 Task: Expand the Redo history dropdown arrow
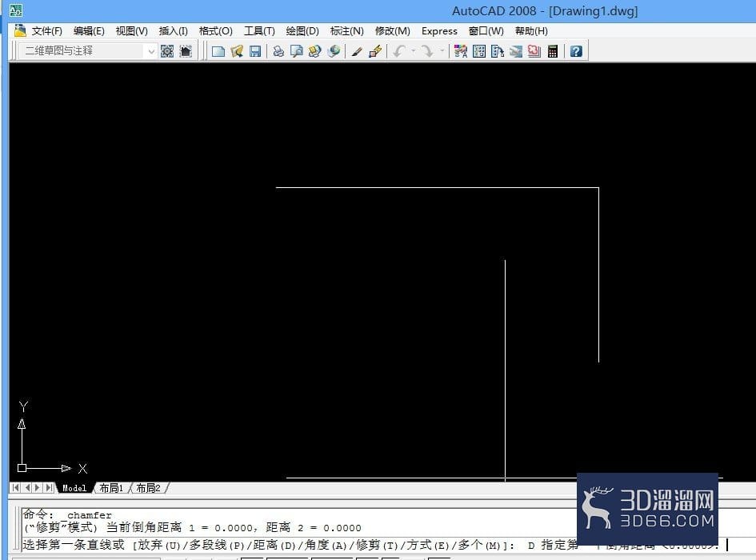point(442,51)
